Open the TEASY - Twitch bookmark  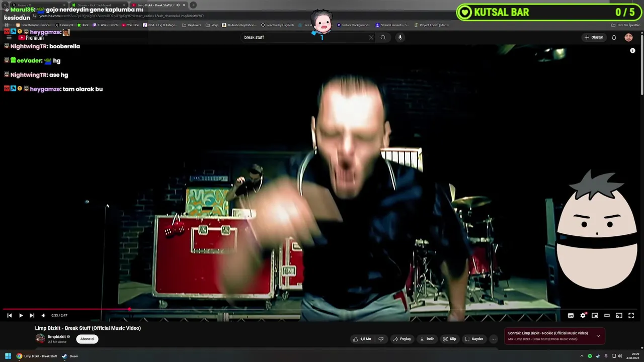pyautogui.click(x=105, y=25)
